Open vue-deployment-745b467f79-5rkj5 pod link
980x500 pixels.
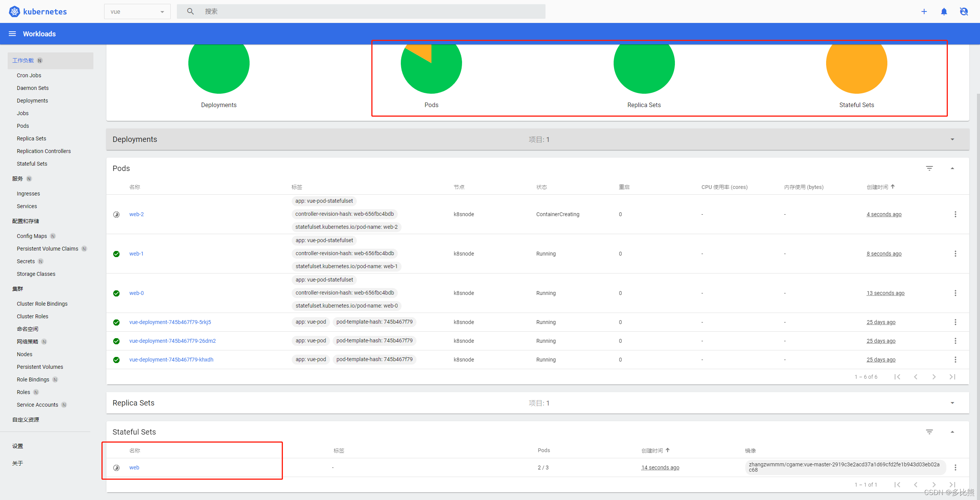click(170, 322)
